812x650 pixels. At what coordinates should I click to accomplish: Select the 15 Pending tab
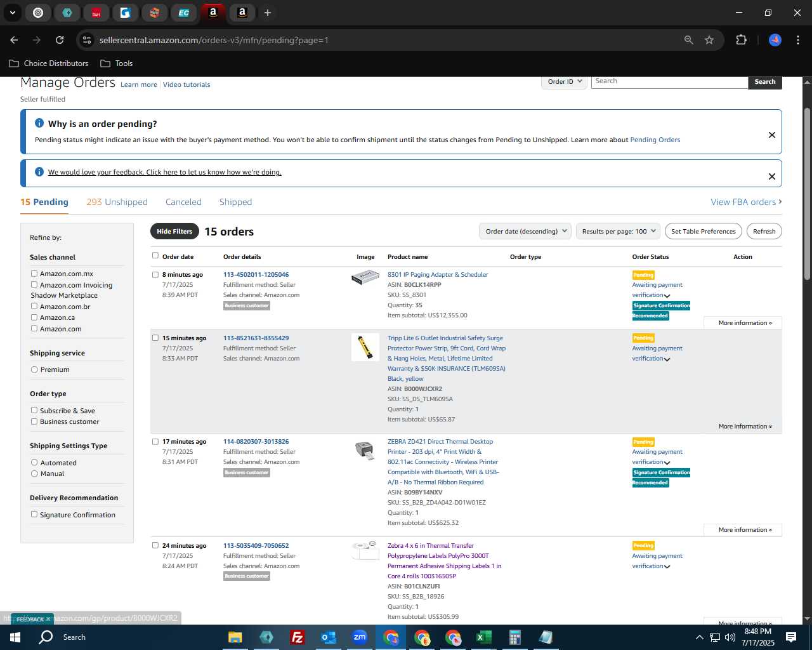pos(44,202)
